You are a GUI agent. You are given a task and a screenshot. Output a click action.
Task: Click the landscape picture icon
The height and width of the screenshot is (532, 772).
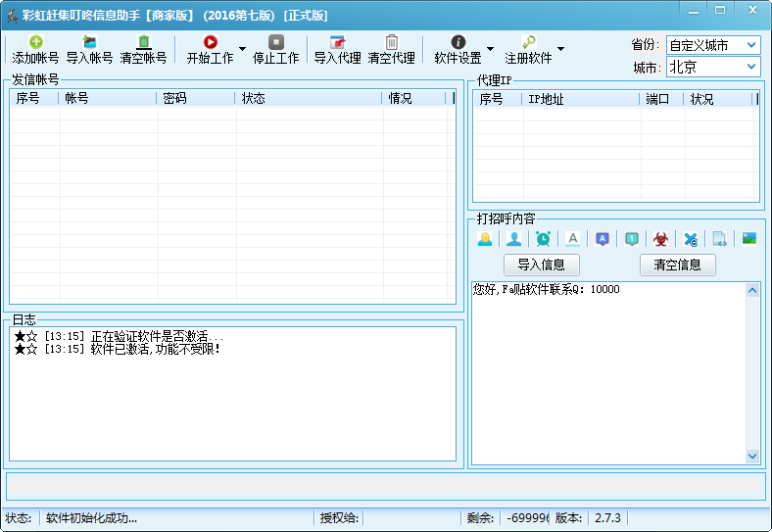[748, 238]
